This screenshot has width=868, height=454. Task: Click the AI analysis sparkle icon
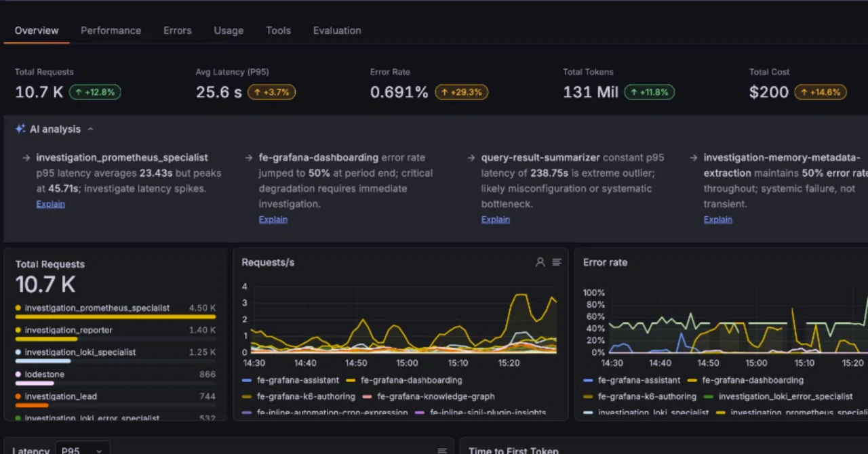pyautogui.click(x=20, y=129)
